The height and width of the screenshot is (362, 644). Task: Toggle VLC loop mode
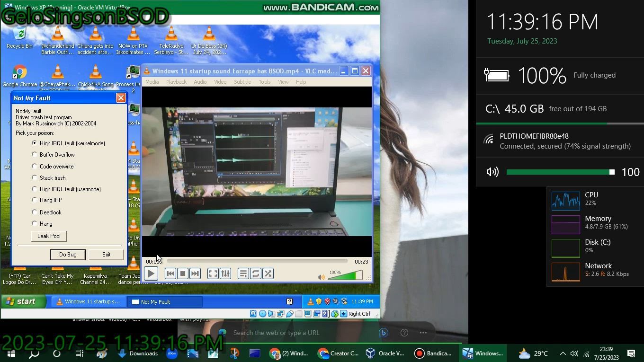pos(256,274)
